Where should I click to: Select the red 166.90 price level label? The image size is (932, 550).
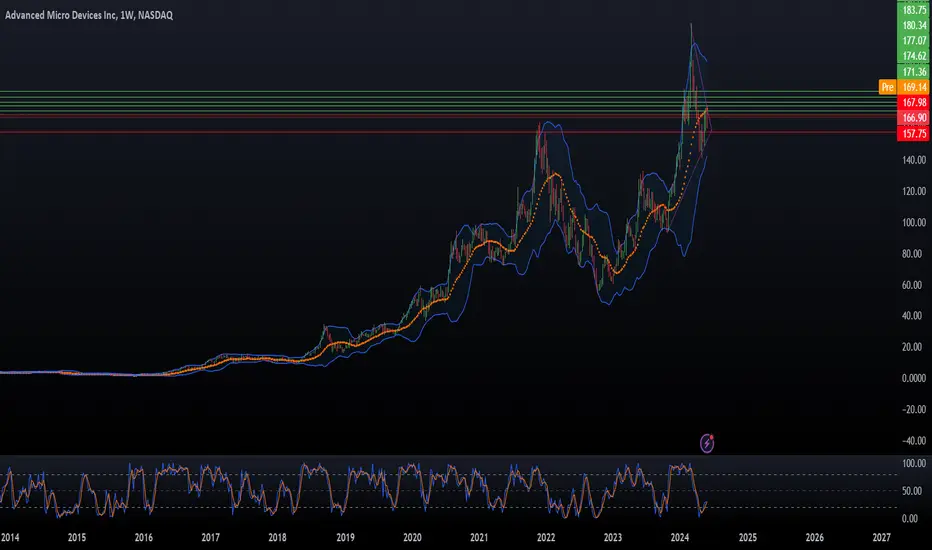coord(914,118)
